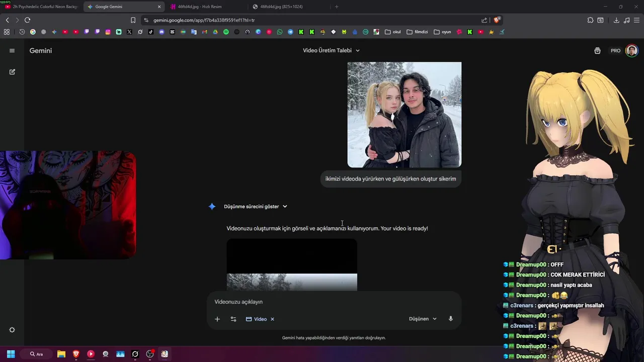The height and width of the screenshot is (362, 644).
Task: Open the Google bookmark icon
Action: pyautogui.click(x=33, y=32)
